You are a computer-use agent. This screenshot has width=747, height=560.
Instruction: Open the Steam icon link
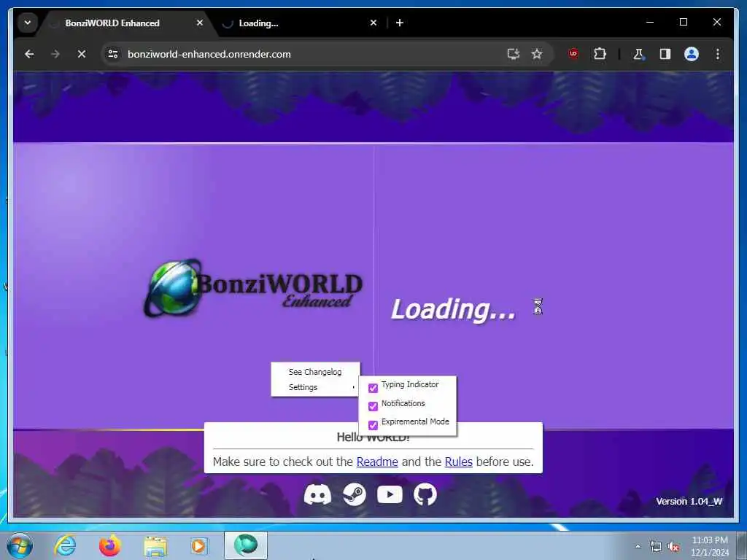[x=355, y=494]
